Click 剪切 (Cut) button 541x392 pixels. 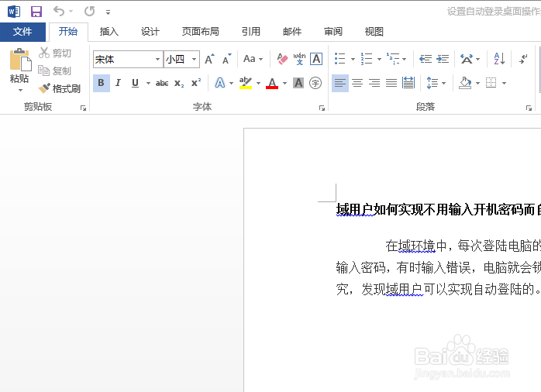[55, 53]
